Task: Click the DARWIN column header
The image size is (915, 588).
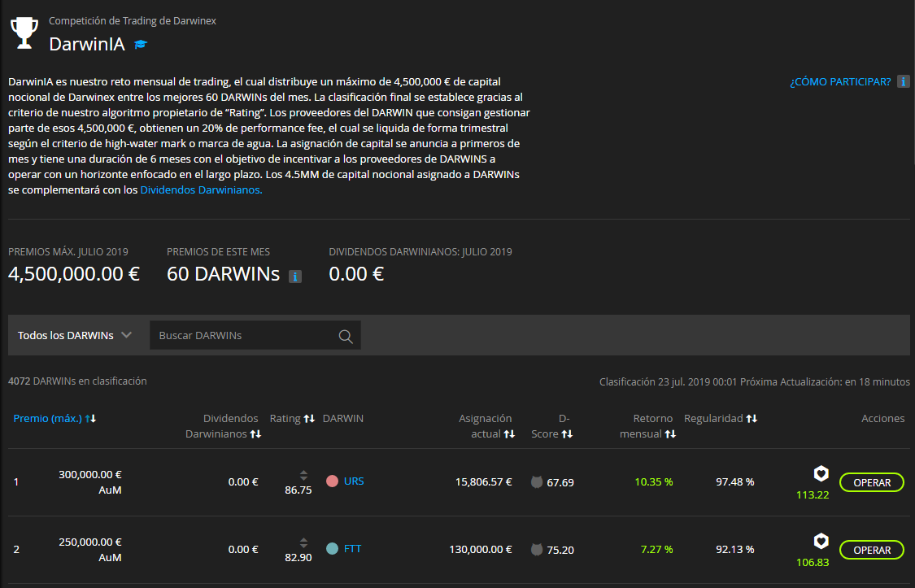Action: click(x=343, y=418)
